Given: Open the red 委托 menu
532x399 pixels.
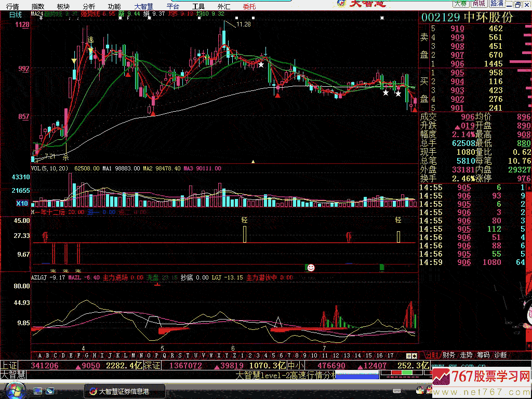Looking at the screenshot, I should tap(249, 6).
